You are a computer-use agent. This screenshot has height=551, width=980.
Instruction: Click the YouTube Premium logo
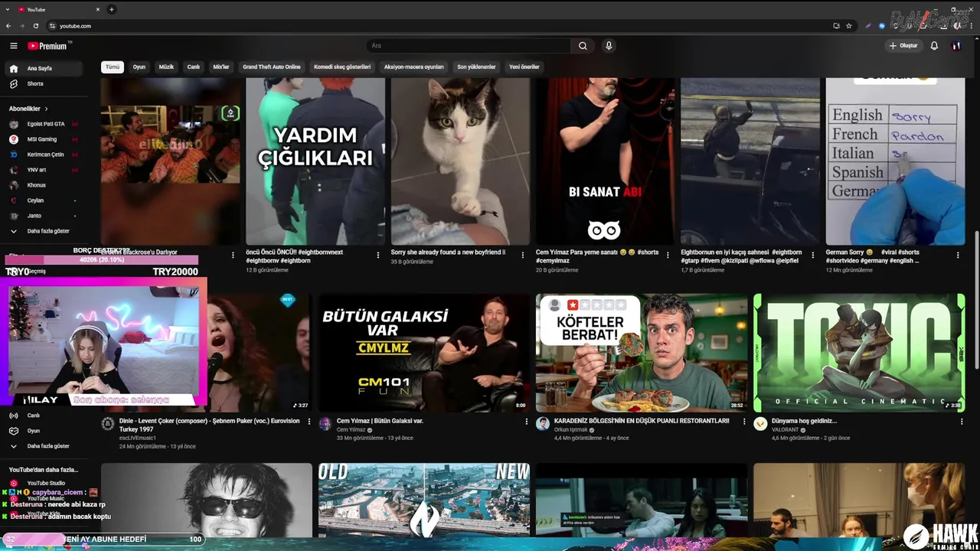49,46
